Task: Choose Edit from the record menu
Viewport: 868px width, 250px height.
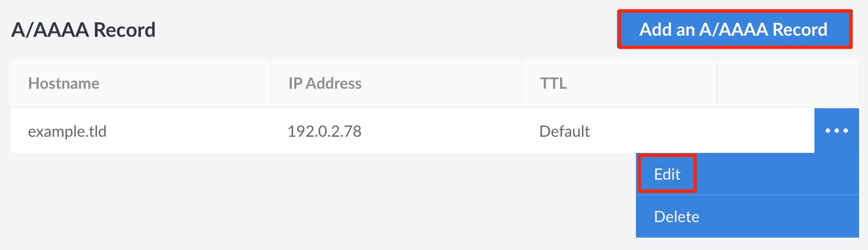Action: point(667,174)
